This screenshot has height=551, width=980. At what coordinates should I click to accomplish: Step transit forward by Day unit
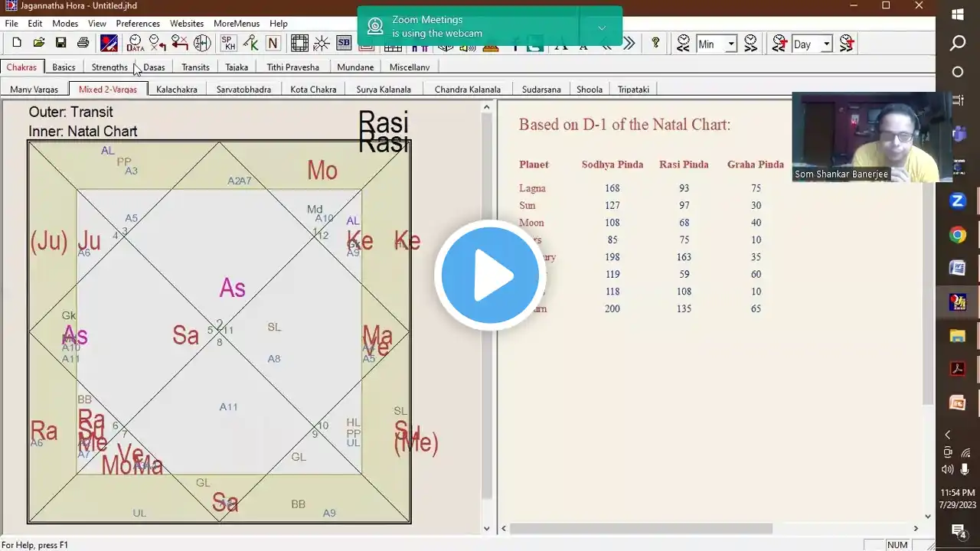pyautogui.click(x=846, y=44)
